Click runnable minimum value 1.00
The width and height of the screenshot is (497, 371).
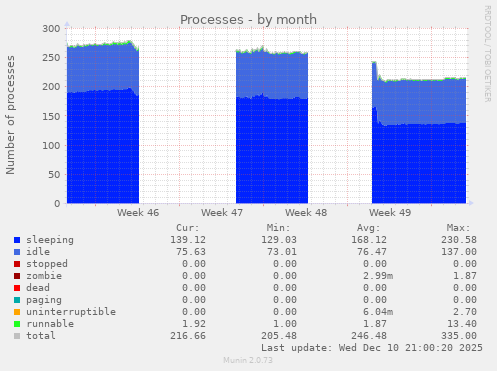click(x=285, y=324)
